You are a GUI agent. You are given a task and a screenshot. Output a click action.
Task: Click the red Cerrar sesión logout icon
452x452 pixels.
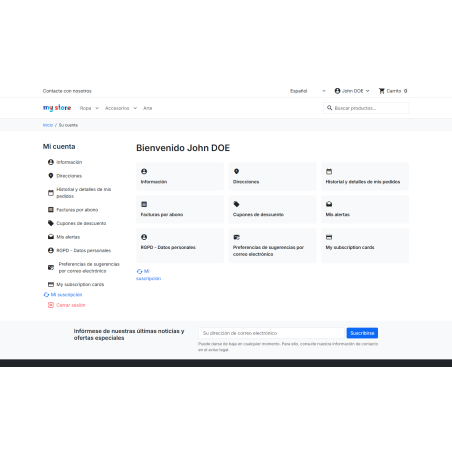(x=51, y=305)
